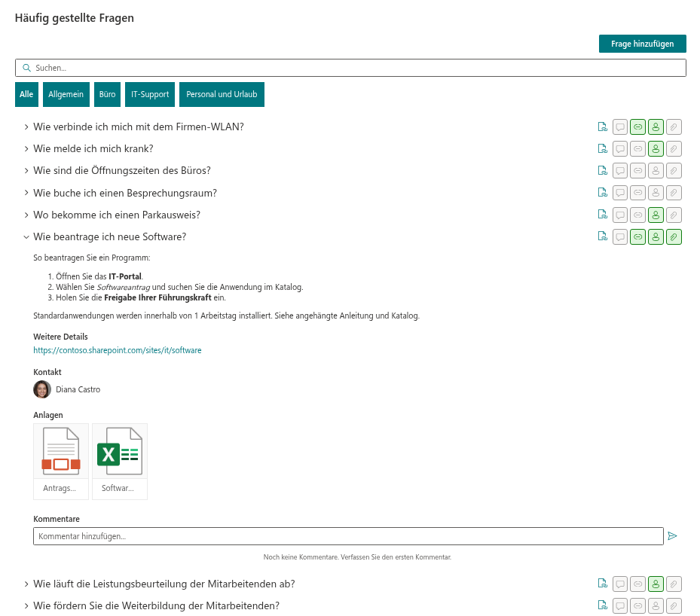Expand the 'Wie buche ich einen Besprechungsraum?' chevron

tap(26, 193)
